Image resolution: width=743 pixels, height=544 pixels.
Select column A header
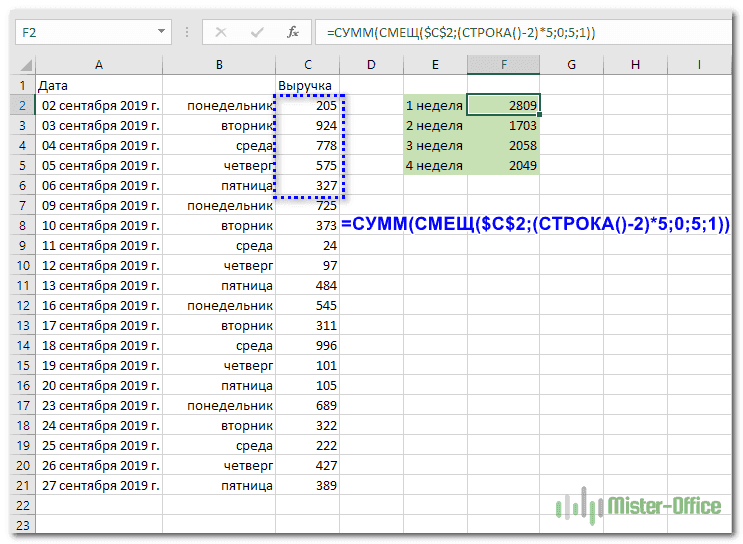(98, 65)
